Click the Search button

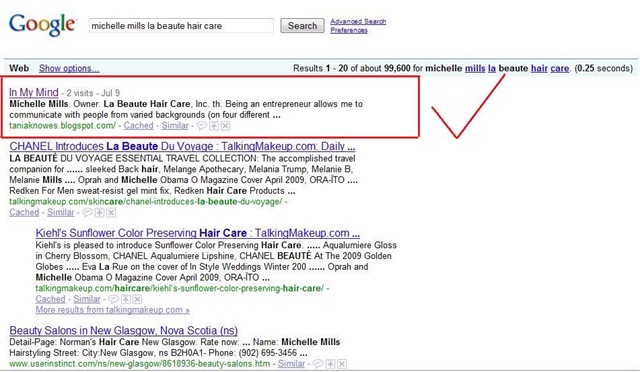(302, 25)
